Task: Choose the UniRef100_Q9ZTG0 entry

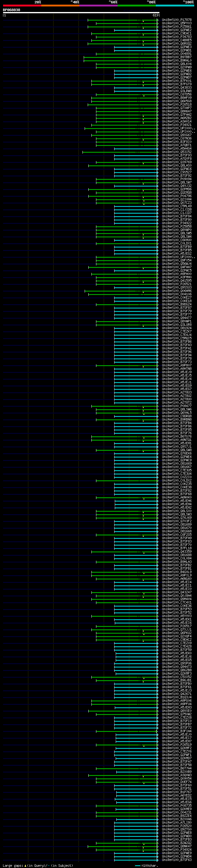Action: [177, 829]
